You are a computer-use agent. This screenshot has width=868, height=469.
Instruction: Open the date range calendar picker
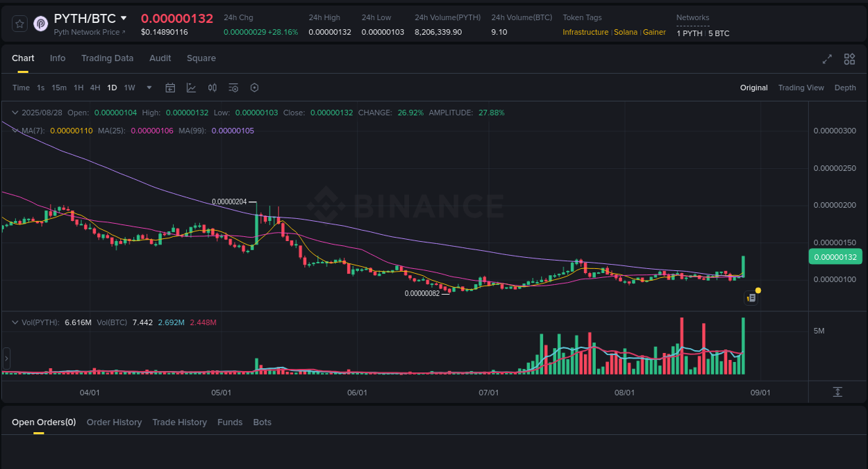pos(170,88)
